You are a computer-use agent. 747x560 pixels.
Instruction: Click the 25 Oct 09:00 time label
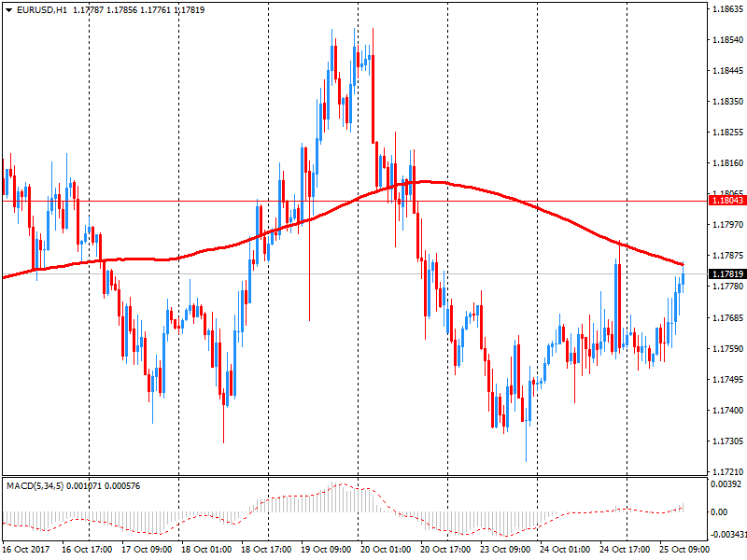(x=684, y=549)
